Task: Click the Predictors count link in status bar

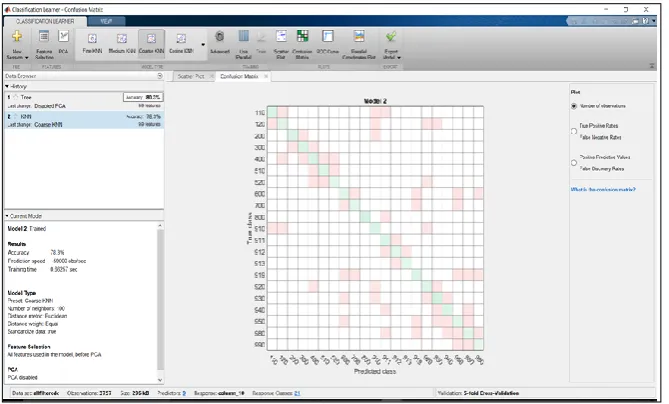Action: pos(184,393)
